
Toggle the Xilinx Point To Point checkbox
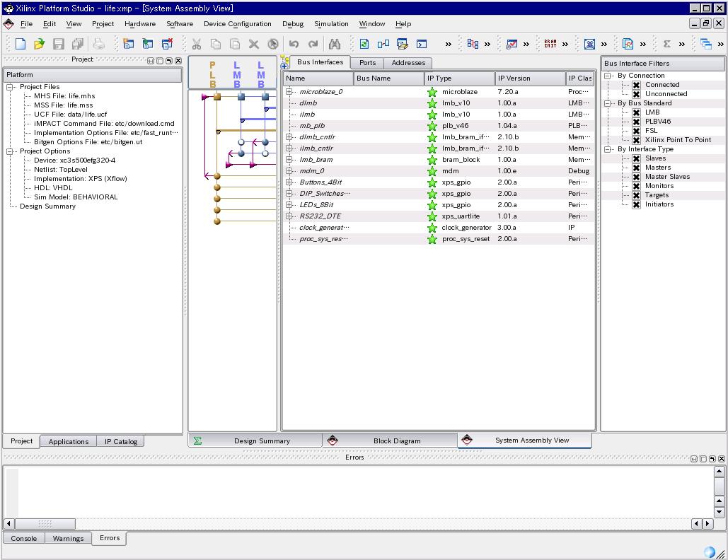tap(637, 140)
